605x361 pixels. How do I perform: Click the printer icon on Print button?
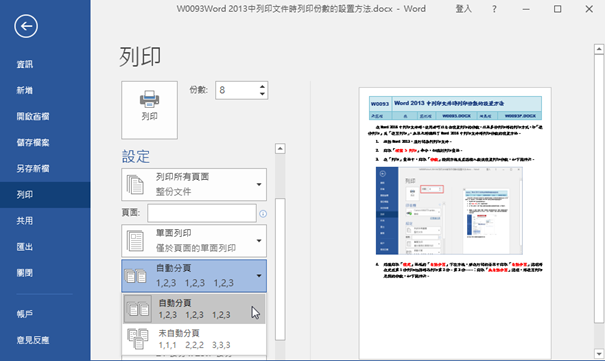(149, 99)
